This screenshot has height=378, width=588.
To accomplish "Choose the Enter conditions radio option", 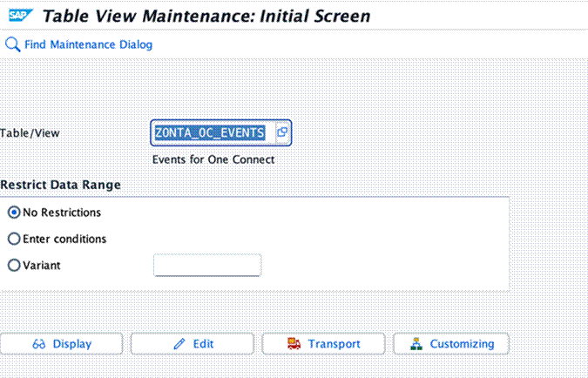I will pos(14,239).
